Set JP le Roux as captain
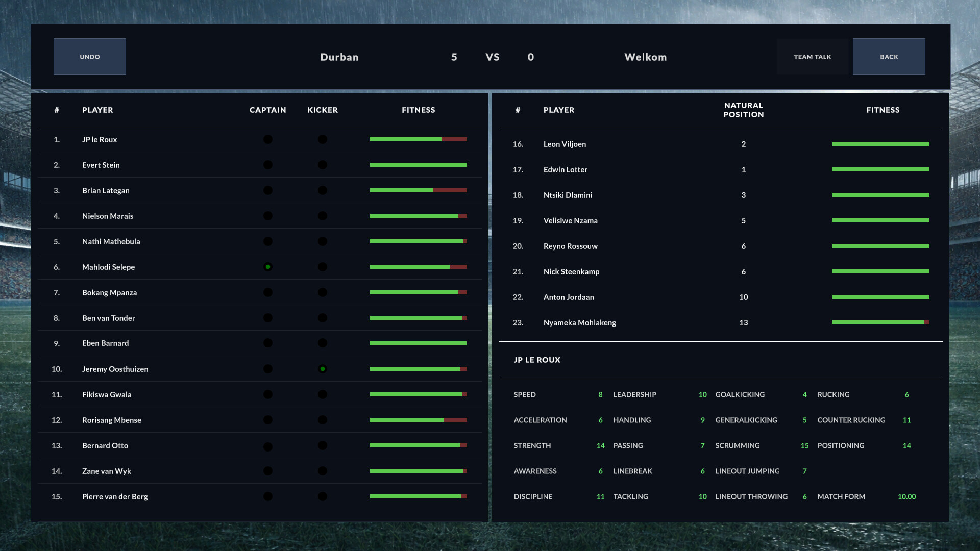Viewport: 980px width, 551px height. pos(268,139)
